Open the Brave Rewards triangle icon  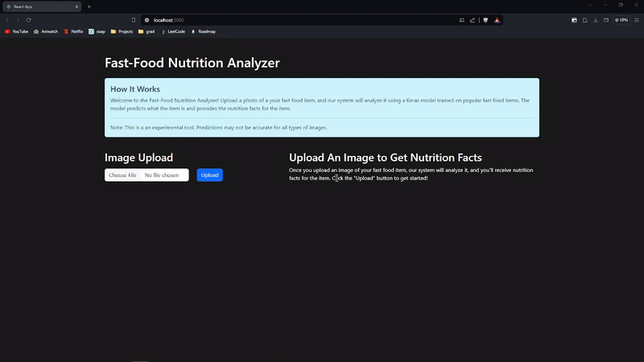point(497,20)
